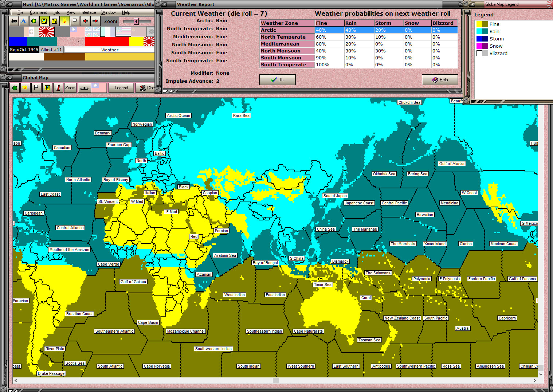Click the red marker icon in Global Map toolbar
This screenshot has width=553, height=392.
pyautogui.click(x=58, y=88)
